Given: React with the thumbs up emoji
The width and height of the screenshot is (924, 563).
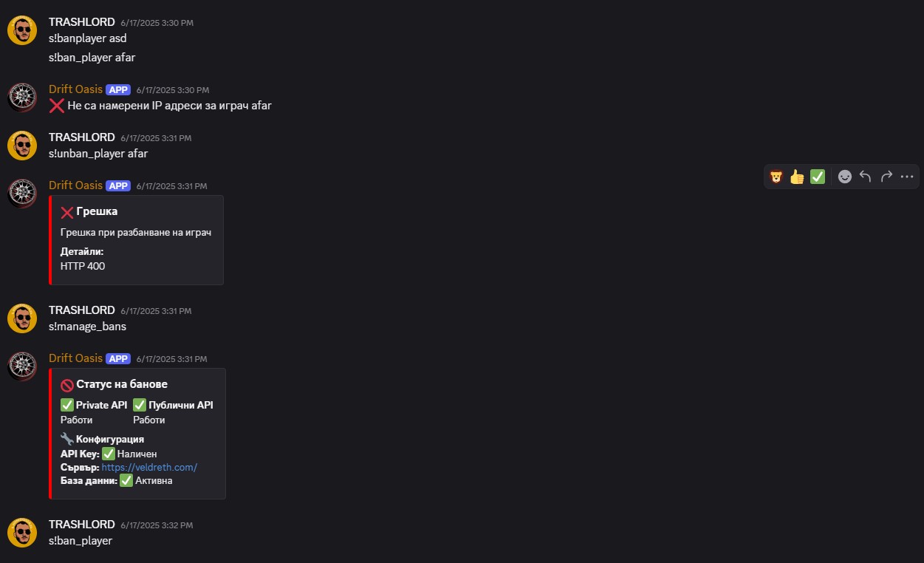Looking at the screenshot, I should (797, 177).
